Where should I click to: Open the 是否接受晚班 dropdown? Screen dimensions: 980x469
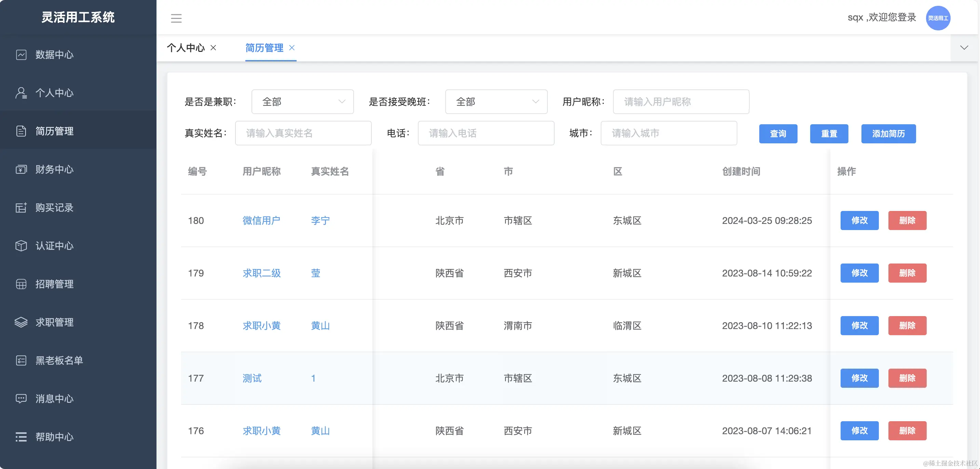[496, 101]
